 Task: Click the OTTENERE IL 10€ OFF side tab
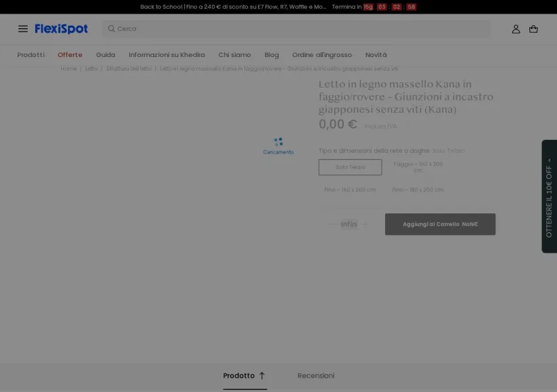coord(549,196)
